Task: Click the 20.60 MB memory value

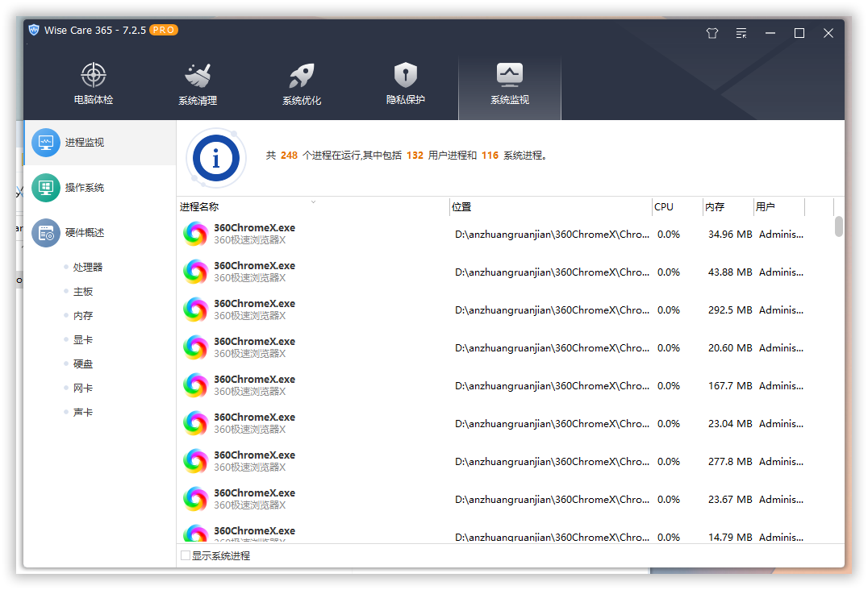Action: pos(730,348)
